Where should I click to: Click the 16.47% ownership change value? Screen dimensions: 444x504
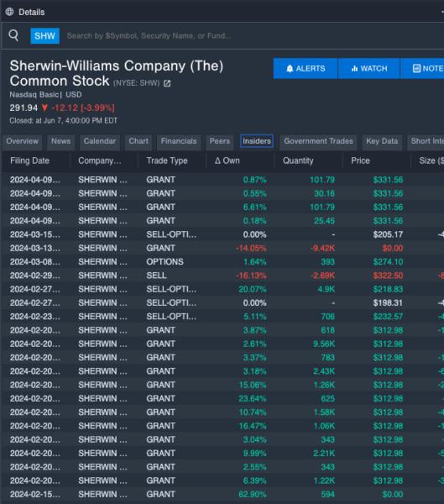(x=252, y=426)
